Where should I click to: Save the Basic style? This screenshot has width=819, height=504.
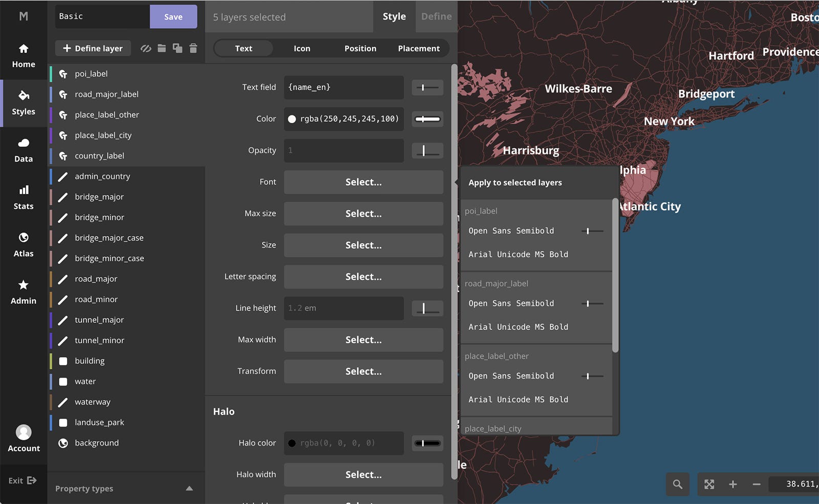click(173, 16)
